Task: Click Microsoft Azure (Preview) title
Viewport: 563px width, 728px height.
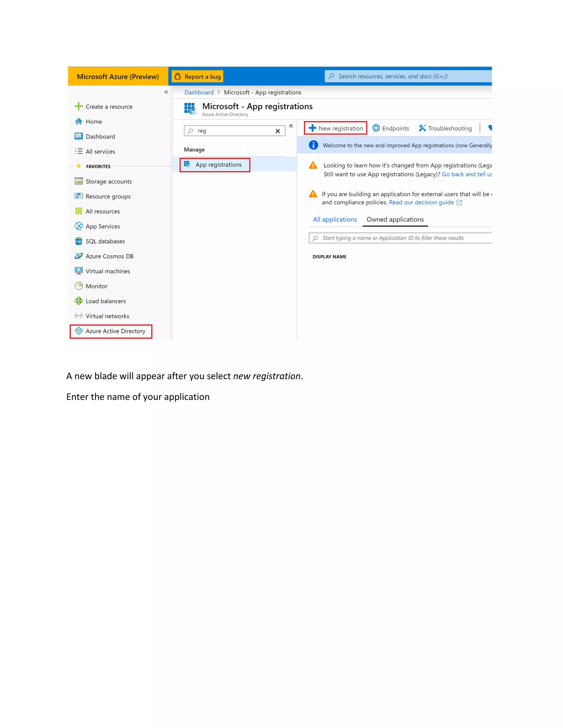Action: pyautogui.click(x=118, y=77)
